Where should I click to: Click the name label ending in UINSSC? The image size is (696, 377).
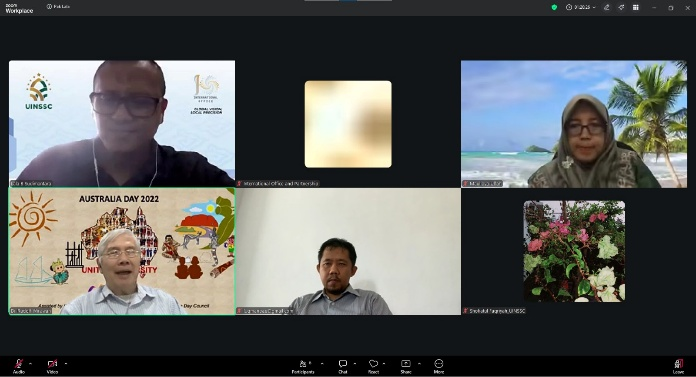[x=494, y=311]
